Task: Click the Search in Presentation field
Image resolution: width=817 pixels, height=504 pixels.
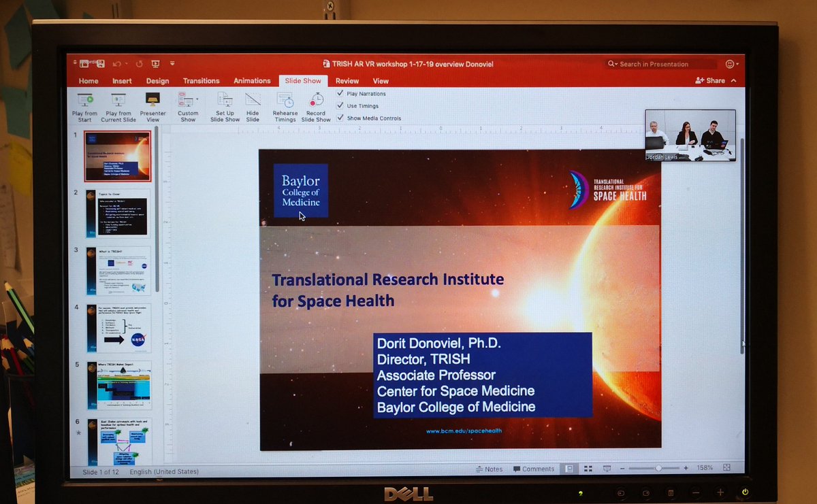Action: point(661,64)
